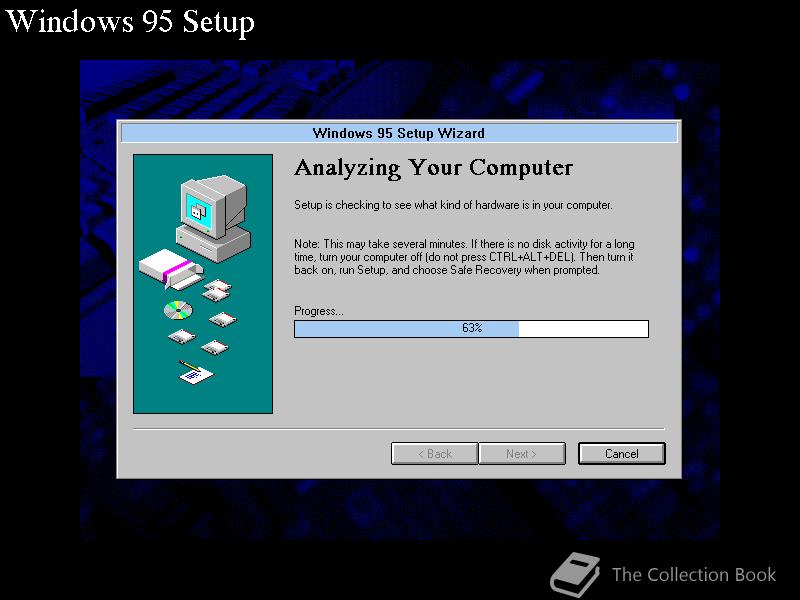Click the Progress... label
Viewport: 800px width, 600px height.
coord(319,311)
